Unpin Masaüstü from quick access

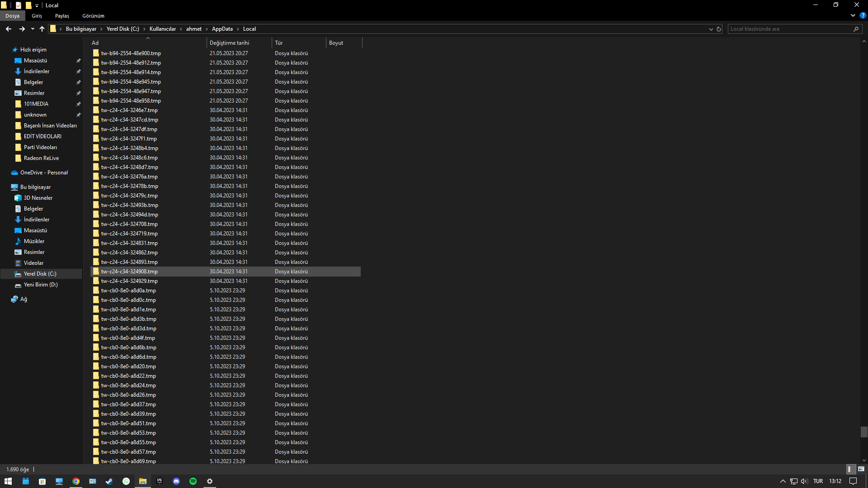click(78, 61)
